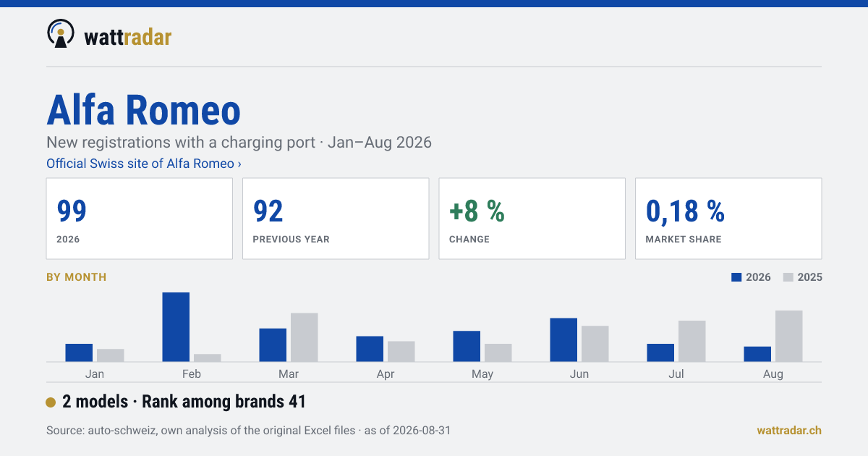Select the gray 2025 legend swatch

coord(788,277)
